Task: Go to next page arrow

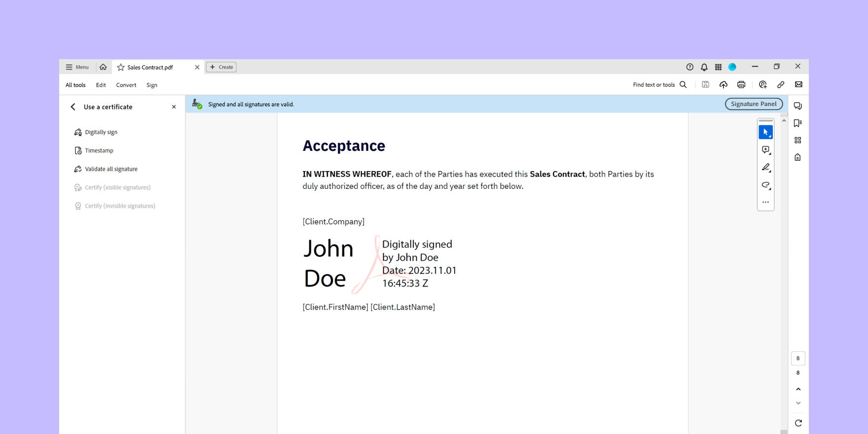Action: point(798,403)
